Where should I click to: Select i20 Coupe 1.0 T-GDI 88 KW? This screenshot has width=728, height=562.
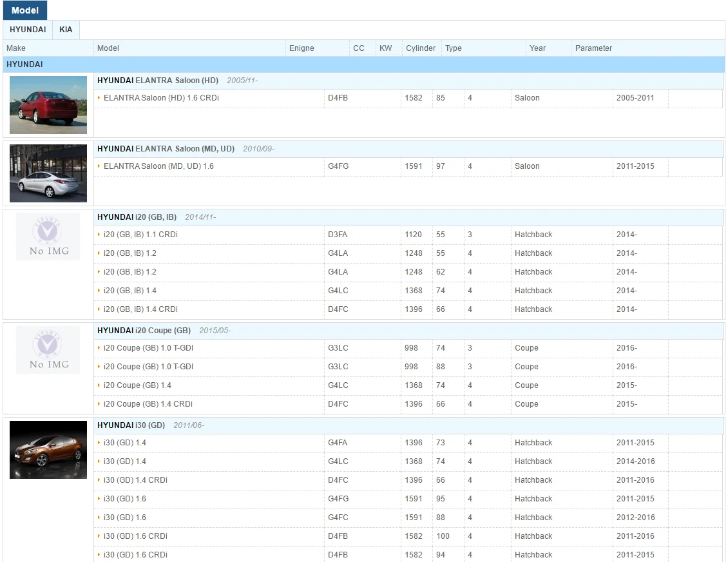[149, 367]
